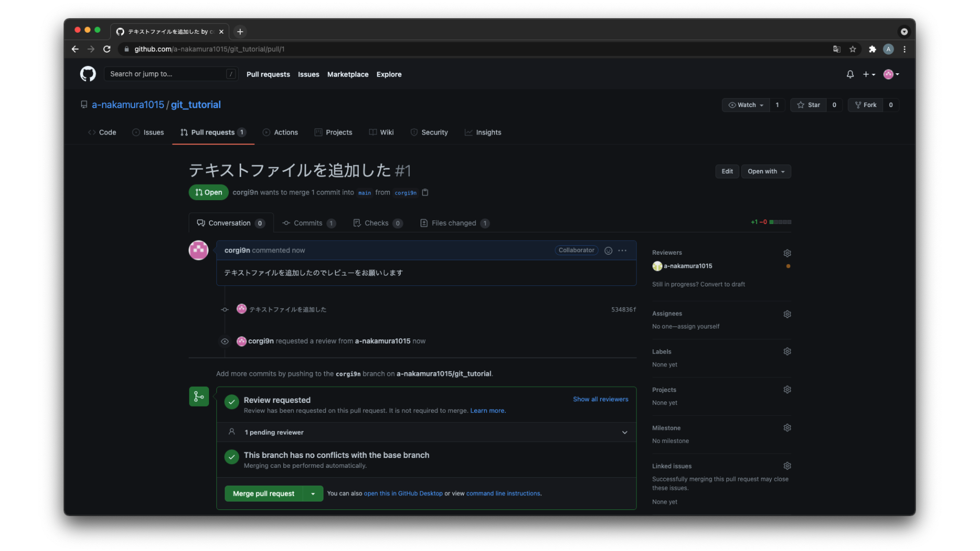The width and height of the screenshot is (980, 551).
Task: Open Linked issues settings gear
Action: [x=787, y=466]
